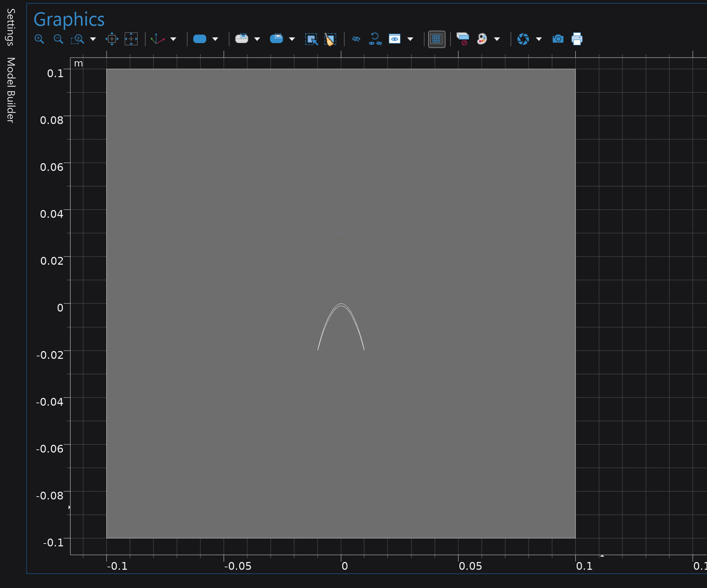Expand the axis orientation view dropdown
Image resolution: width=707 pixels, height=588 pixels.
[174, 39]
